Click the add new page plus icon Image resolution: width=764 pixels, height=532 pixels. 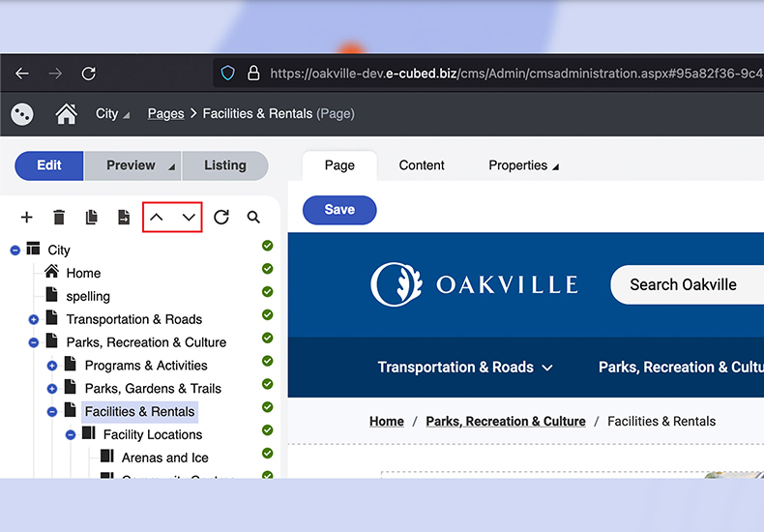(27, 218)
